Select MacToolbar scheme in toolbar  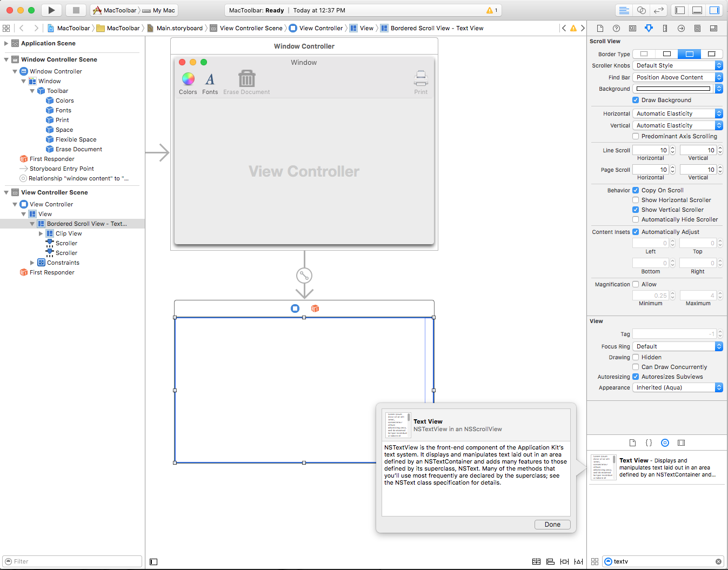point(115,10)
